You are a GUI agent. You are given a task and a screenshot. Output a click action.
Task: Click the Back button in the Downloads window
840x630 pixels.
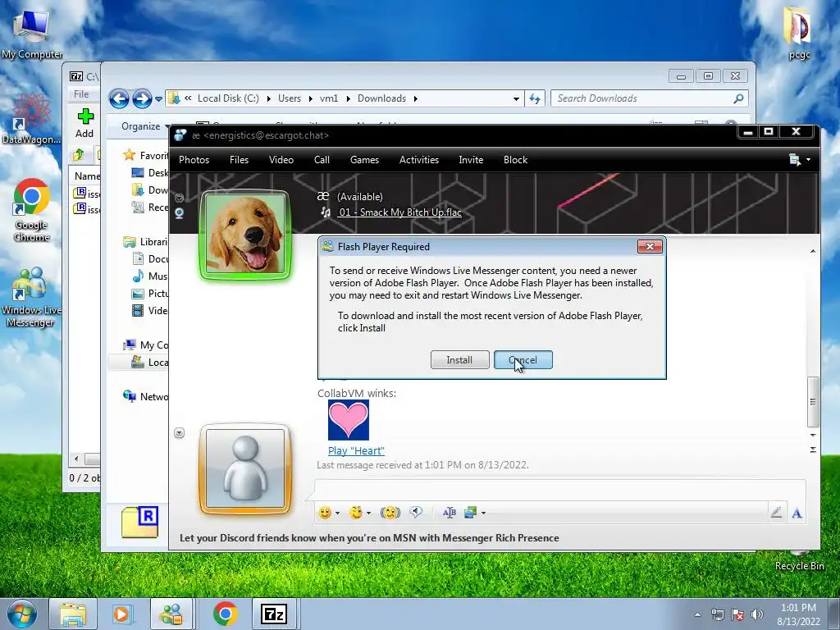(x=119, y=98)
